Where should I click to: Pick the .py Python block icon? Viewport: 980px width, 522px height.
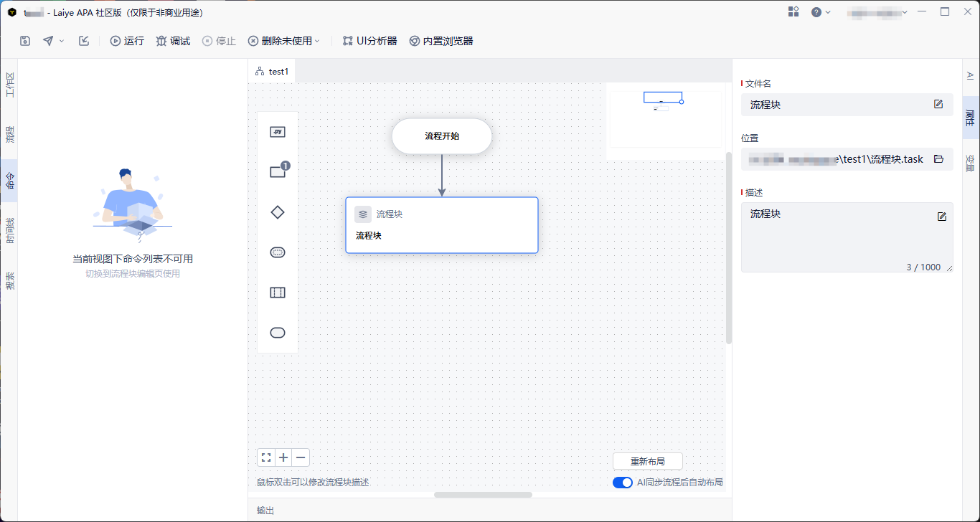pos(278,132)
